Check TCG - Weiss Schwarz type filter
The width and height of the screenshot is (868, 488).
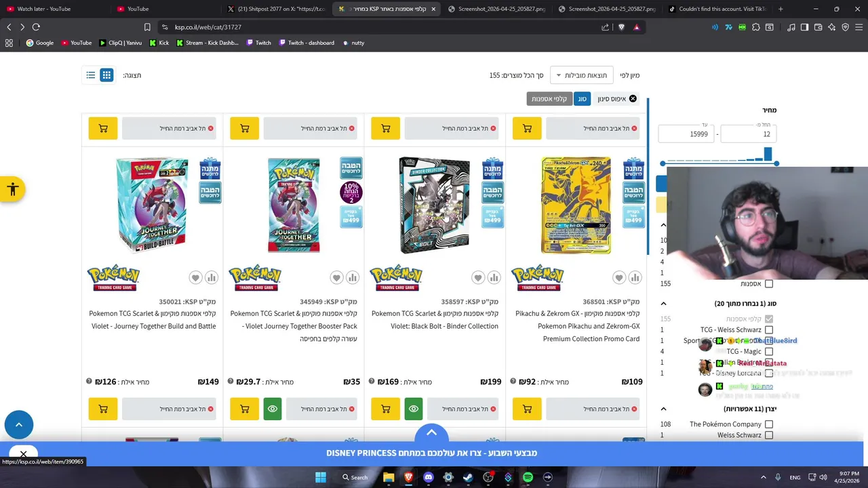768,330
